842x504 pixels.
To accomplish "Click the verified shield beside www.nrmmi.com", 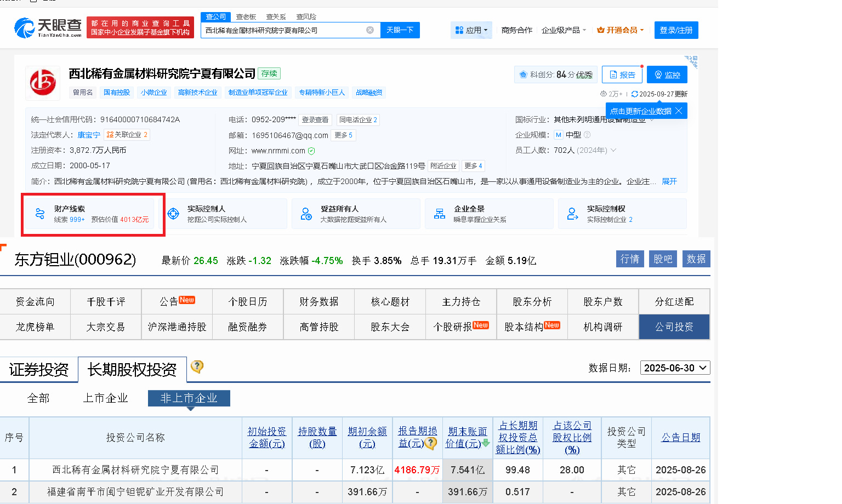I will (311, 151).
